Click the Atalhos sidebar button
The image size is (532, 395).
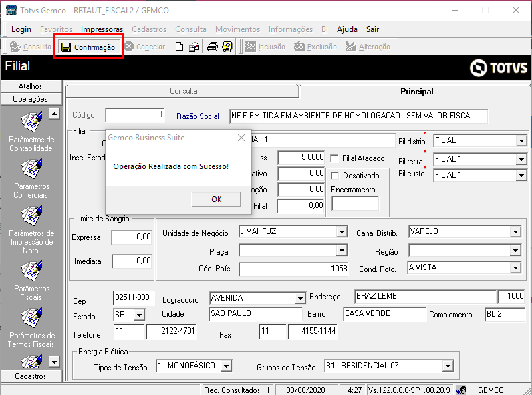point(31,86)
